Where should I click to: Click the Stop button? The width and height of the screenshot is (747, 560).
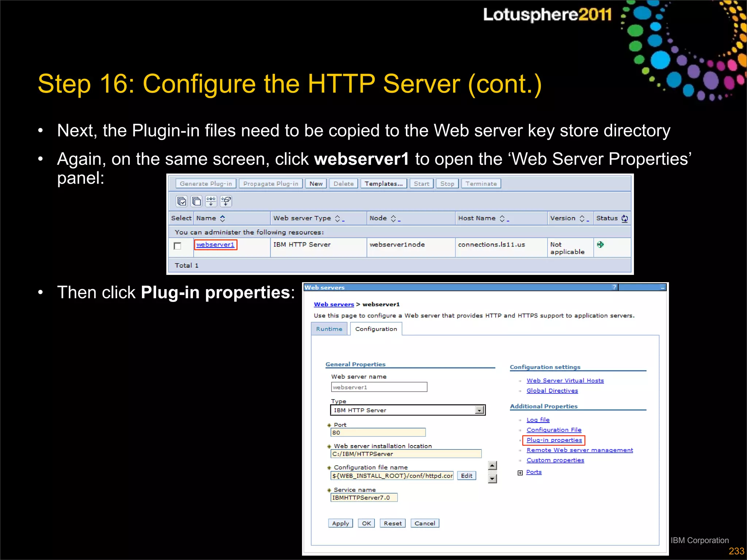[x=447, y=184]
